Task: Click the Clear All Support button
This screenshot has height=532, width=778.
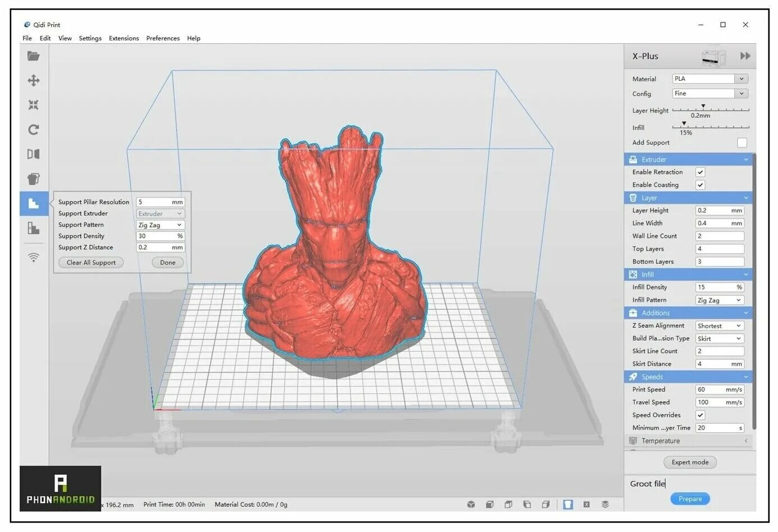Action: click(x=91, y=263)
